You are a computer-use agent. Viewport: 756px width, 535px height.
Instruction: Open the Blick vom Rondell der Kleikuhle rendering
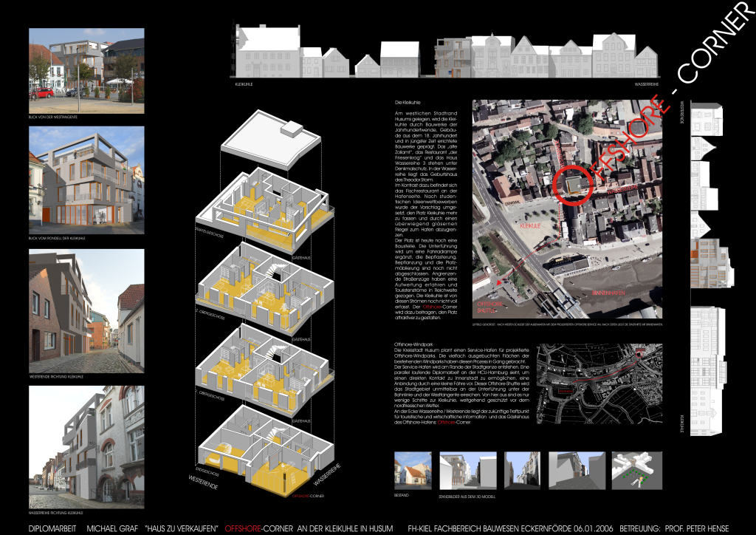pos(86,180)
